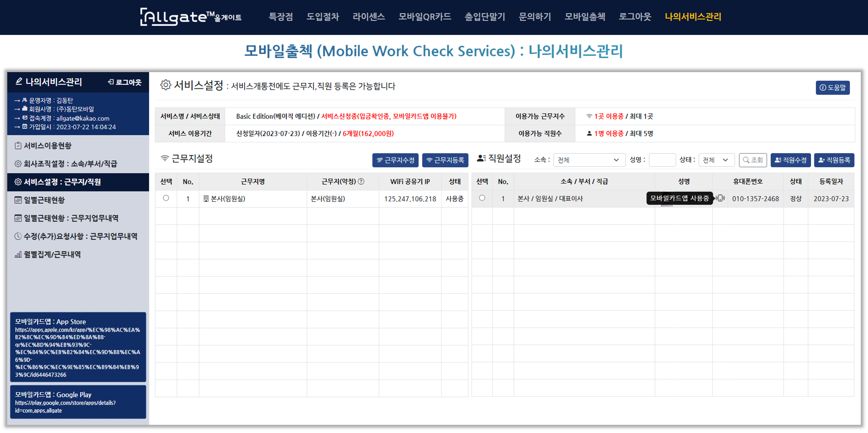
Task: Go to 모바일출첵 in top navigation
Action: [x=585, y=17]
